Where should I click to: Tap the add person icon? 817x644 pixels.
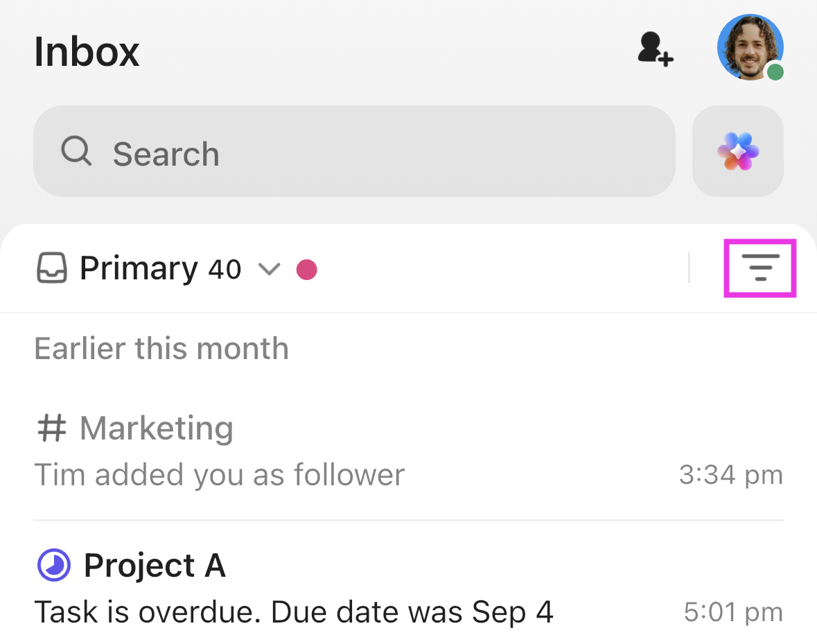[x=655, y=49]
